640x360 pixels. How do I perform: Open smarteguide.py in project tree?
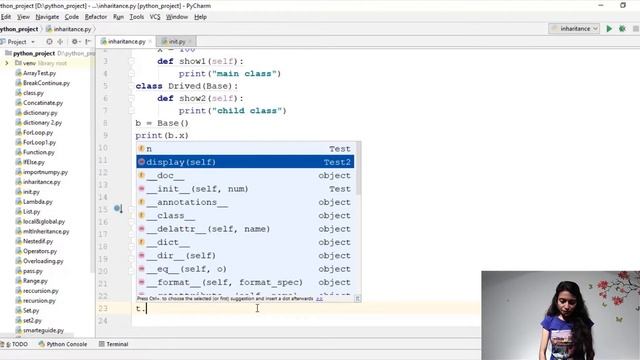click(43, 330)
